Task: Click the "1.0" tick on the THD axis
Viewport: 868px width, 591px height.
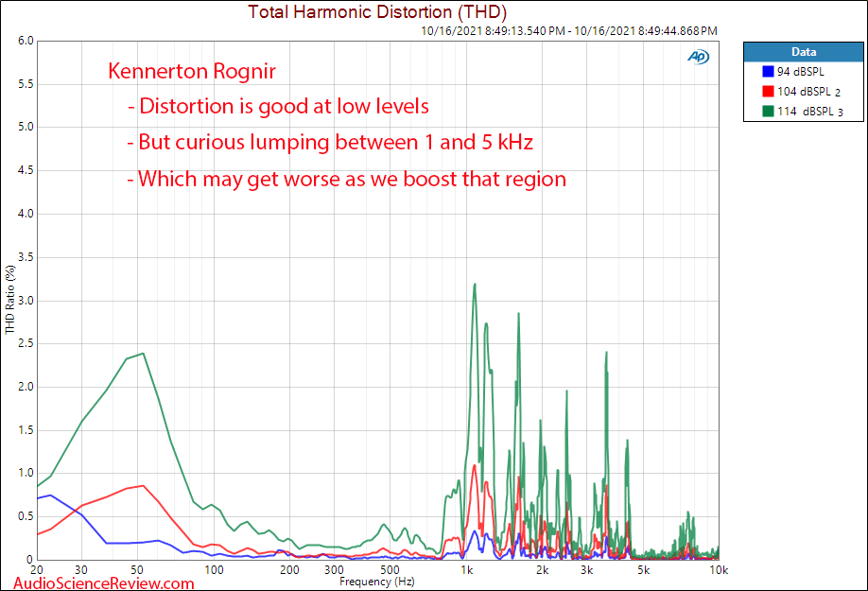Action: coord(26,473)
